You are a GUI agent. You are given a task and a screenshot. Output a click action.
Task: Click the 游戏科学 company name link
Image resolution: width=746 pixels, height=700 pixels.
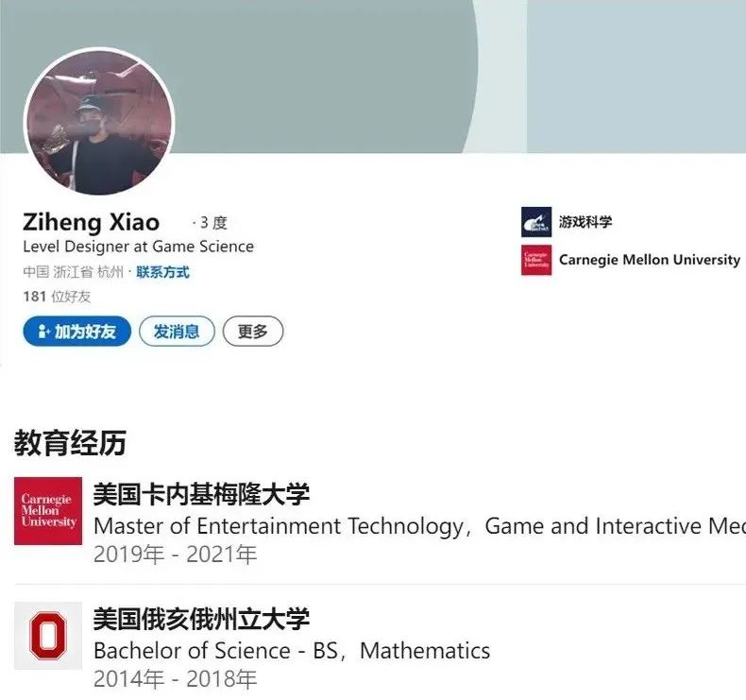tap(585, 222)
